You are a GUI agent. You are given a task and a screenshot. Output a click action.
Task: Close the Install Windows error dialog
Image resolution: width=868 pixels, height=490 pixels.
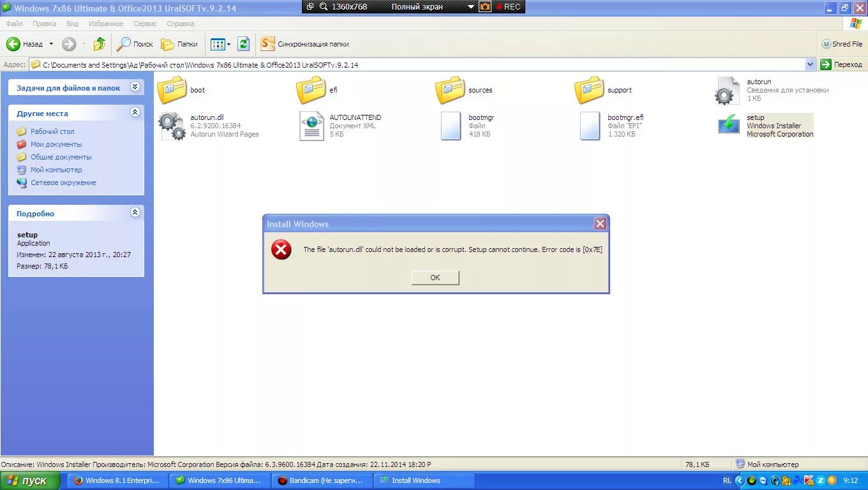click(x=600, y=223)
